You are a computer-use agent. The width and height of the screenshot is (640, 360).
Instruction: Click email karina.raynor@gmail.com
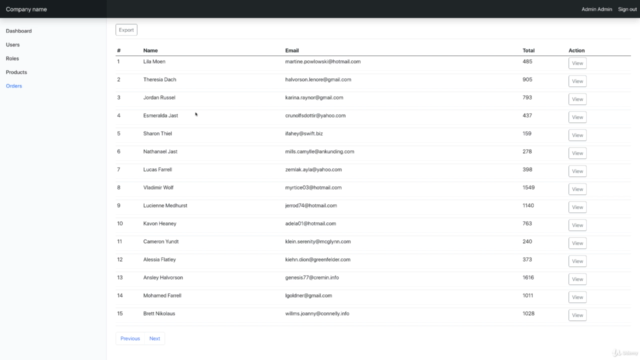click(x=314, y=98)
